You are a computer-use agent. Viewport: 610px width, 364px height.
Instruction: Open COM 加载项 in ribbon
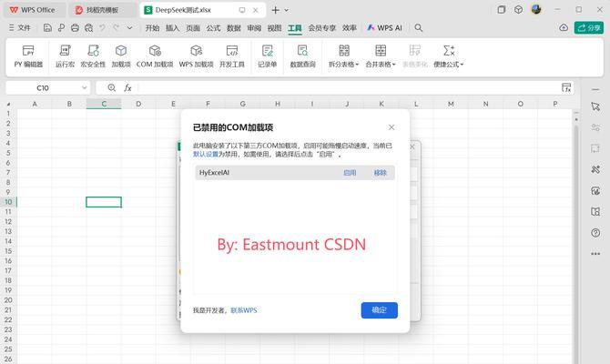[155, 56]
